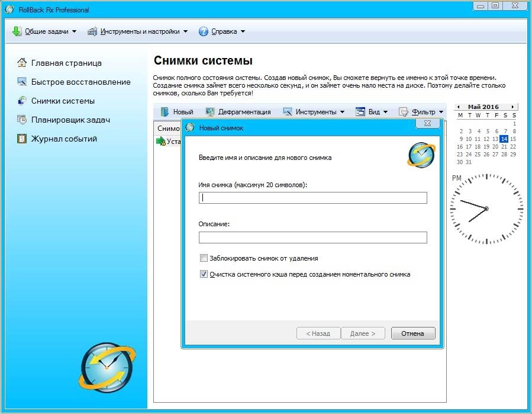Uncheck Очистка системного кэша checkbox
This screenshot has height=414, width=532.
tap(204, 274)
